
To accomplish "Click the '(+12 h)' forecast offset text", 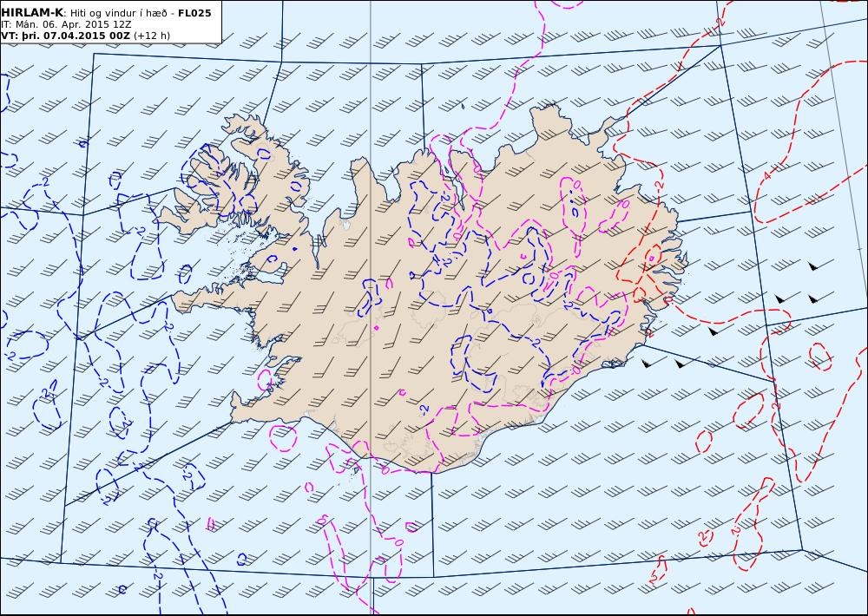I will (152, 36).
